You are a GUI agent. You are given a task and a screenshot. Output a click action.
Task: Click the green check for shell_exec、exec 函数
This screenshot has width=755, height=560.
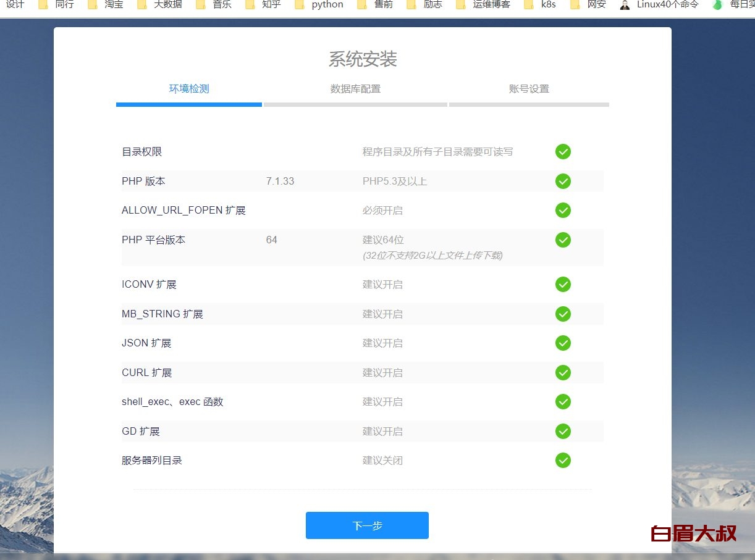(563, 401)
